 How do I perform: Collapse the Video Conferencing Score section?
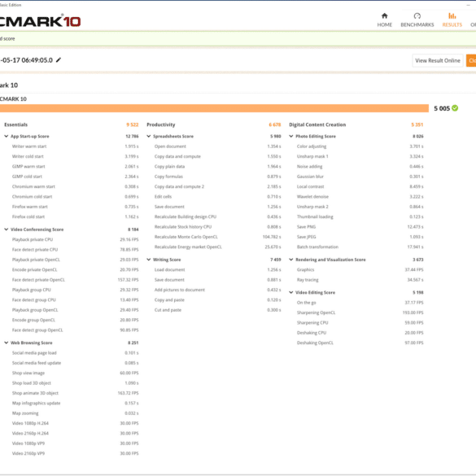(6, 229)
